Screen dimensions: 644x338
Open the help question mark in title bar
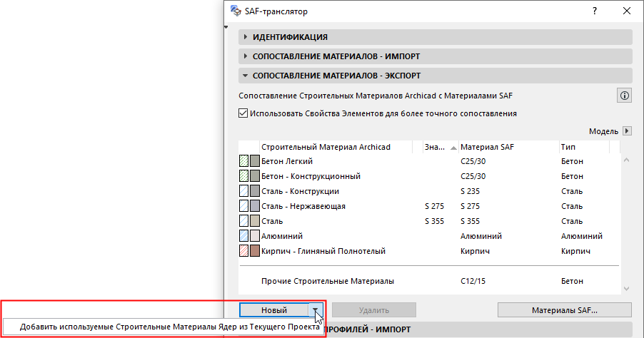pyautogui.click(x=594, y=11)
